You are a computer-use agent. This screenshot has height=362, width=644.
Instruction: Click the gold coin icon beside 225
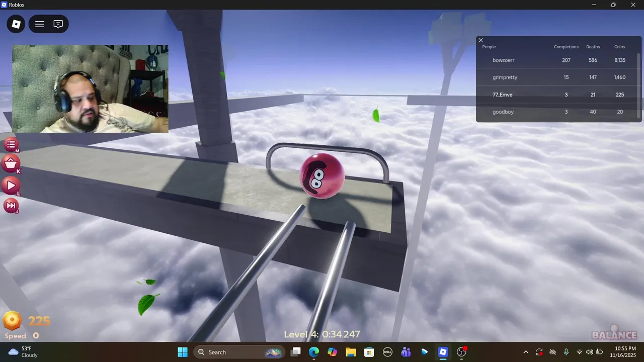pos(12,320)
